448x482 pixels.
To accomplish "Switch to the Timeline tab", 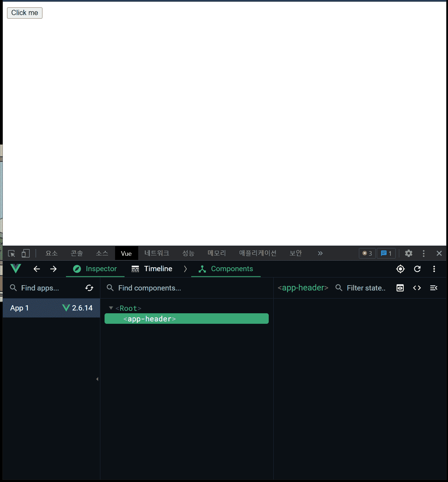I will coord(152,269).
